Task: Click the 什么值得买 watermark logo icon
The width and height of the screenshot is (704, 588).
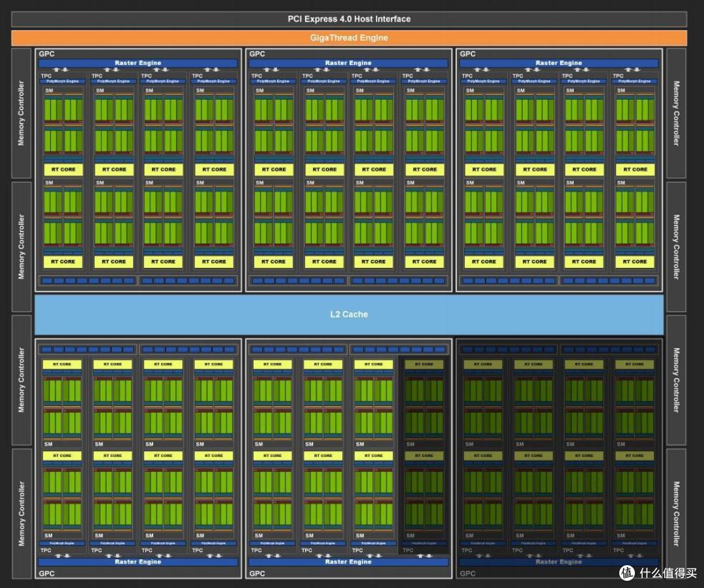Action: (627, 572)
